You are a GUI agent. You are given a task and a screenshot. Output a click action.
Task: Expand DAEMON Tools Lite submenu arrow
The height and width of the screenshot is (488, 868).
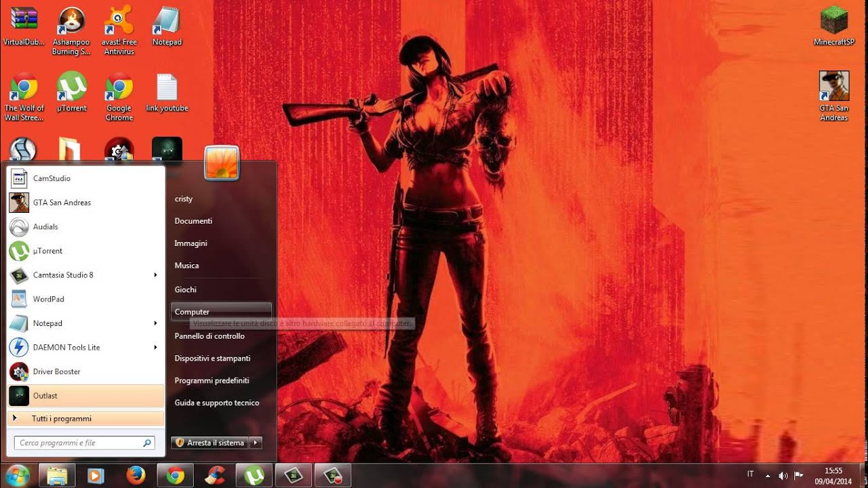(x=155, y=348)
